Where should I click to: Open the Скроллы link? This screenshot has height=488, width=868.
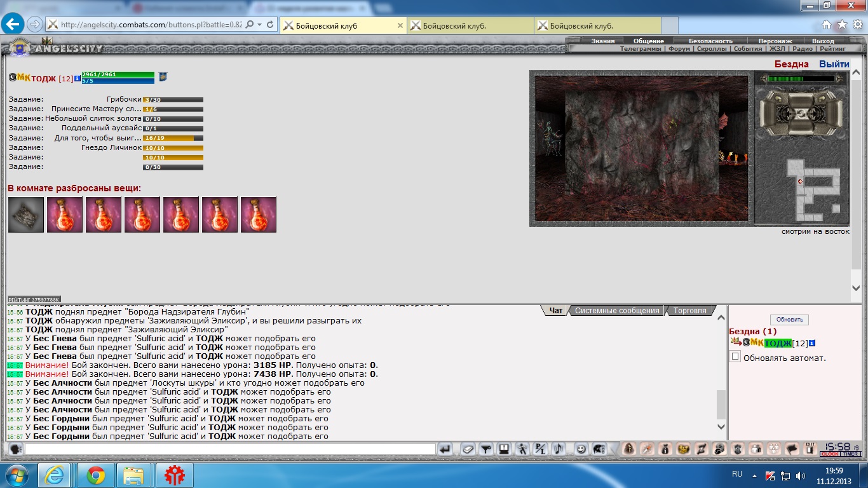tap(712, 48)
